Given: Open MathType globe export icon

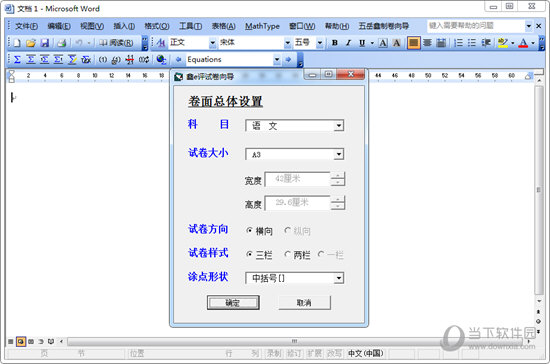Looking at the screenshot, I should (x=161, y=60).
